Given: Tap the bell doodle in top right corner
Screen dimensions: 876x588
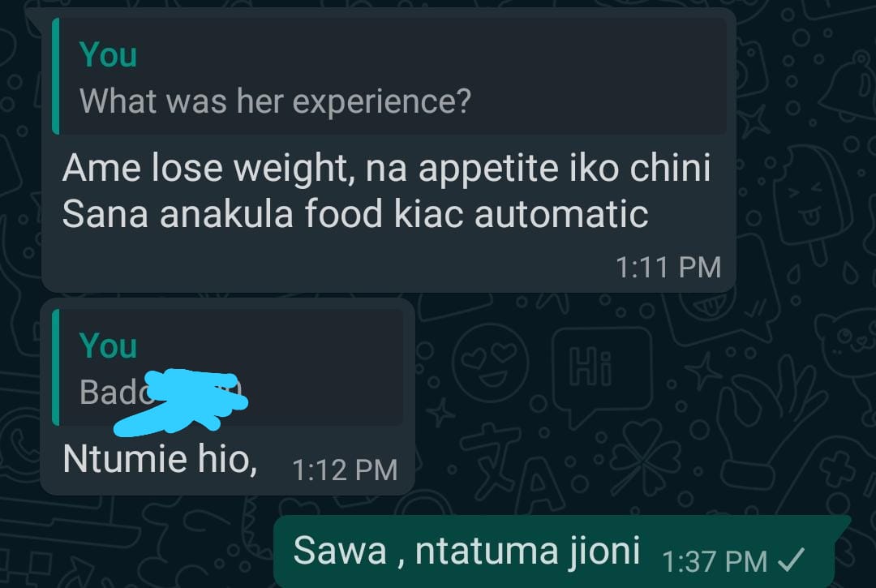Looking at the screenshot, I should pyautogui.click(x=849, y=84).
